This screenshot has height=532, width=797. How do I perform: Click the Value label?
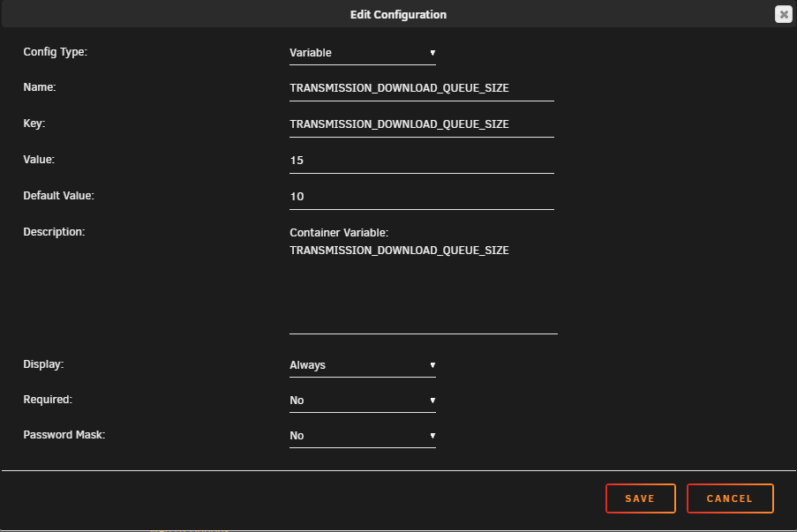click(x=39, y=160)
